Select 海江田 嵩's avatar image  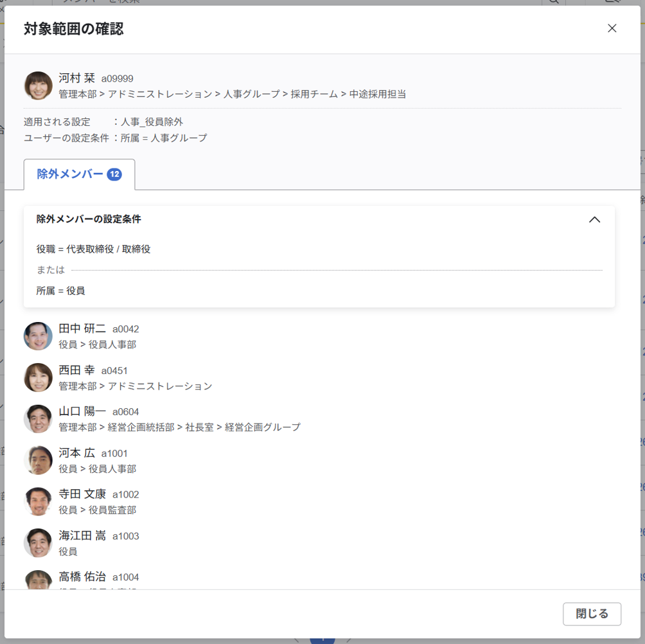(38, 543)
